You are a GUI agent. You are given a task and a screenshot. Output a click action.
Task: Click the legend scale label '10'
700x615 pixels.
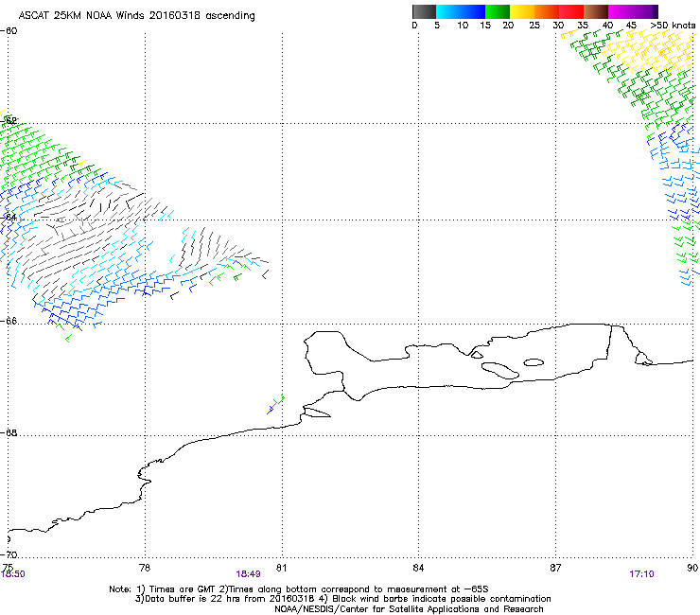[463, 26]
